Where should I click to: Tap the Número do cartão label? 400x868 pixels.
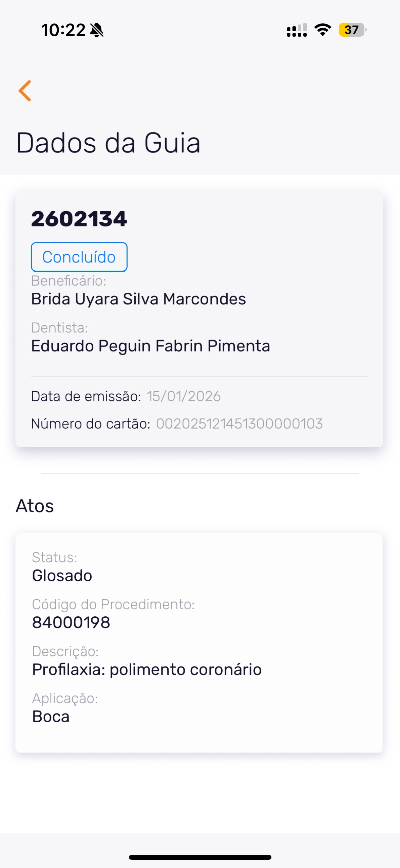tap(91, 424)
